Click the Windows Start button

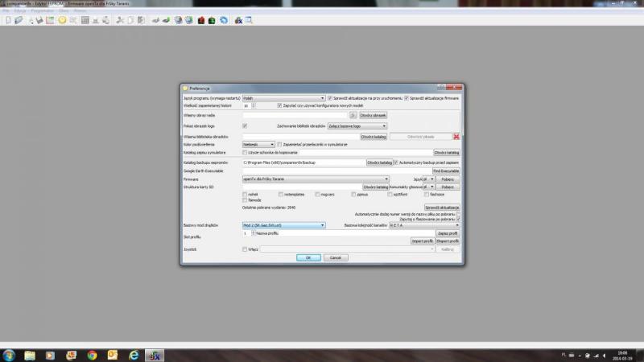click(x=9, y=355)
